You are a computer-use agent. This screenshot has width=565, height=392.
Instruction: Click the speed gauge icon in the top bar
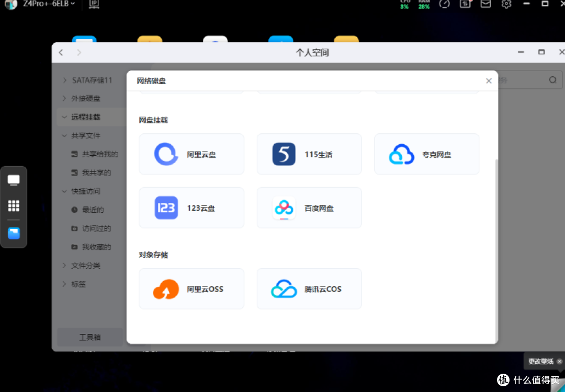[x=444, y=4]
